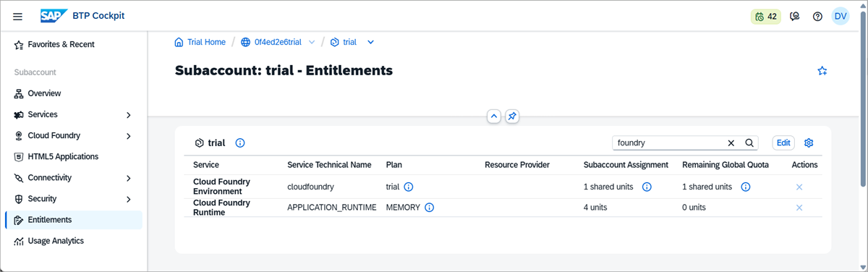Click Service Technical Name column header
The height and width of the screenshot is (272, 868).
[x=329, y=165]
